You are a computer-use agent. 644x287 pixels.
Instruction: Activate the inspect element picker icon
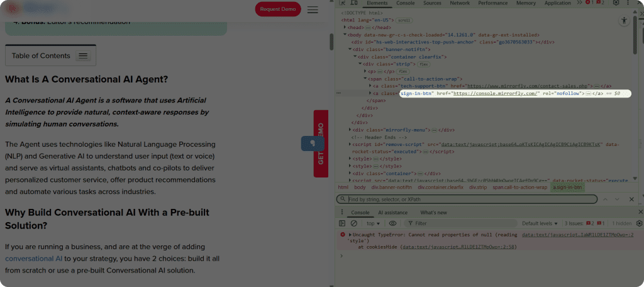[341, 3]
